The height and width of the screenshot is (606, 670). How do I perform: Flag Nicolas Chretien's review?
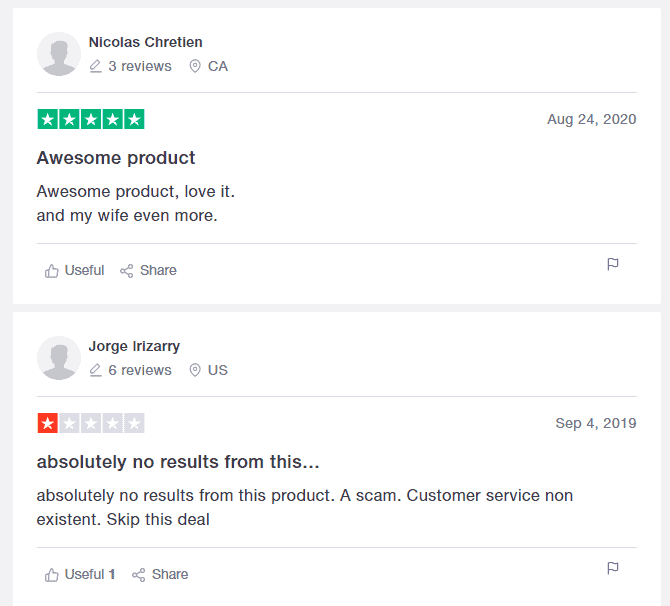click(x=613, y=265)
